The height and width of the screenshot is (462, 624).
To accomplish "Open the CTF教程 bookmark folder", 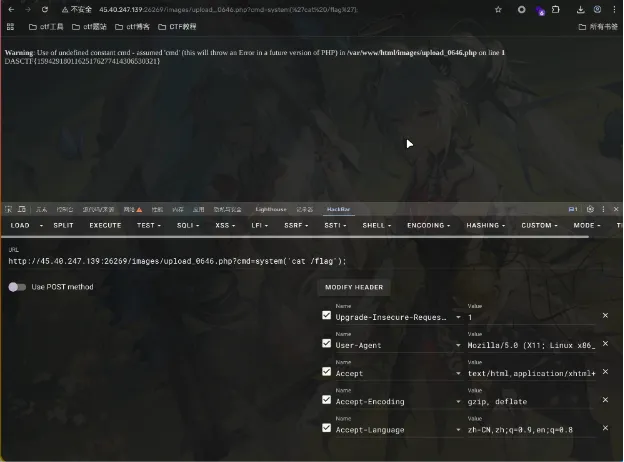I will 177,27.
